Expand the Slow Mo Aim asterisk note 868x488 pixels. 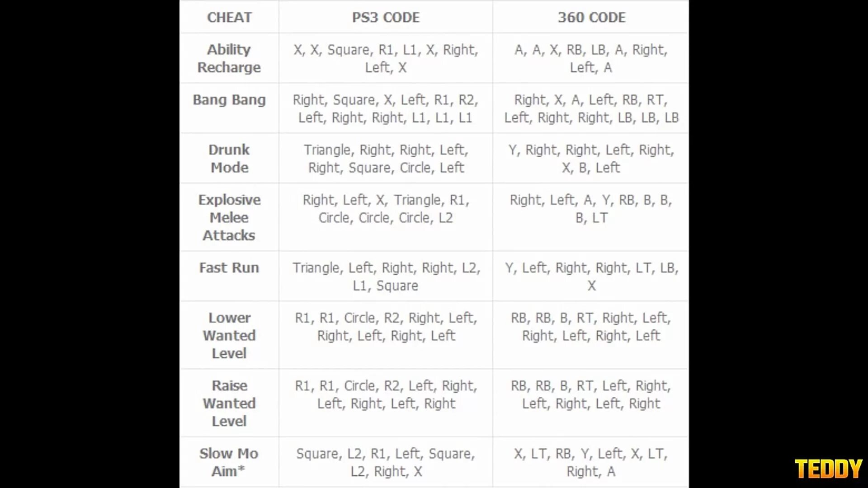tap(245, 466)
